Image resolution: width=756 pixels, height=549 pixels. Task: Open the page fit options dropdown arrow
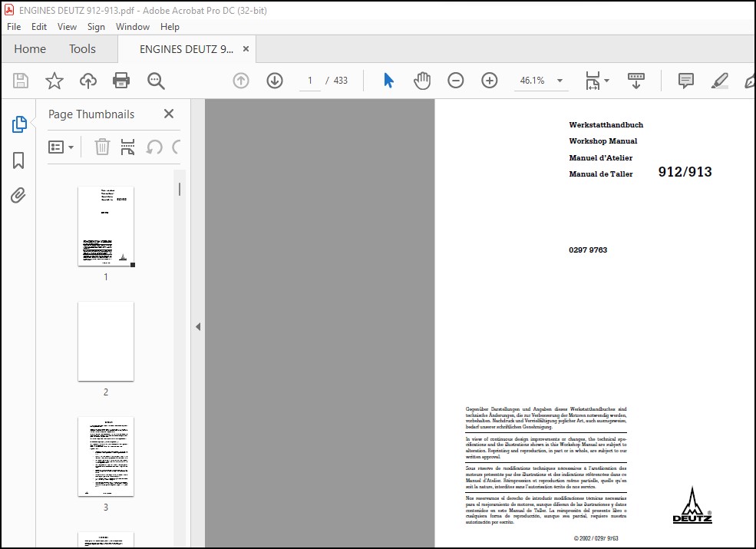coord(606,81)
